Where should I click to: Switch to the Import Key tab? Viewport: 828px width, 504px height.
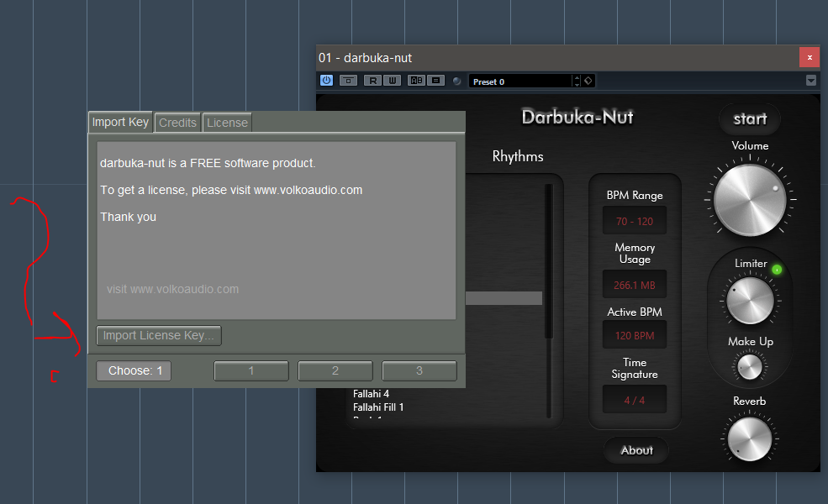120,122
